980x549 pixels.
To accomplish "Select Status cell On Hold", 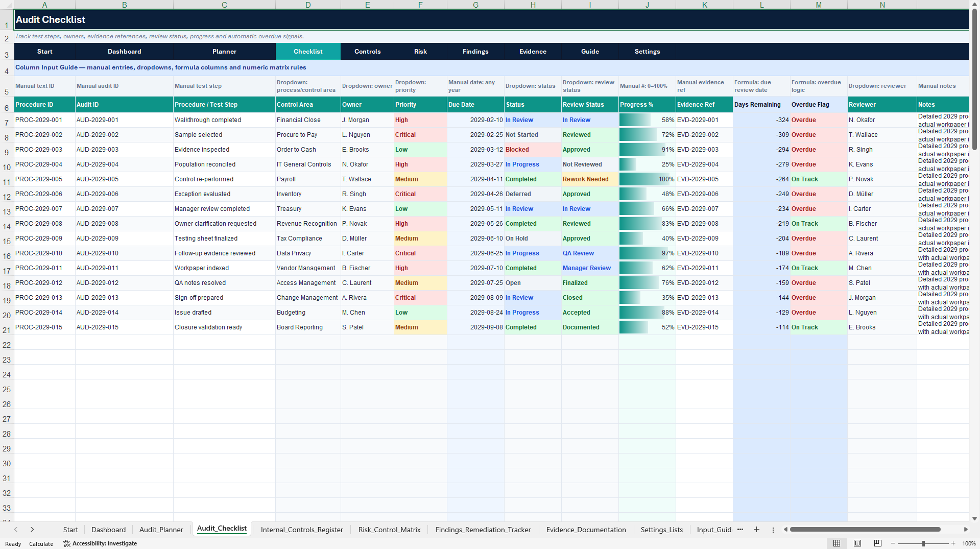I will (533, 238).
